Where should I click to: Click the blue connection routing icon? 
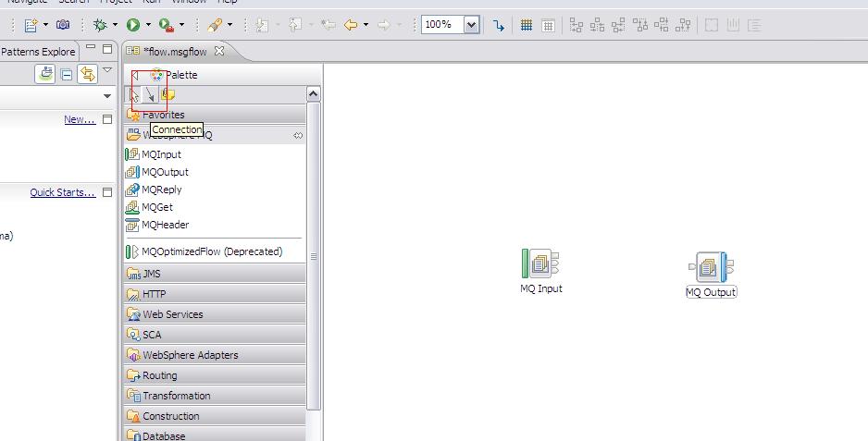[x=499, y=26]
